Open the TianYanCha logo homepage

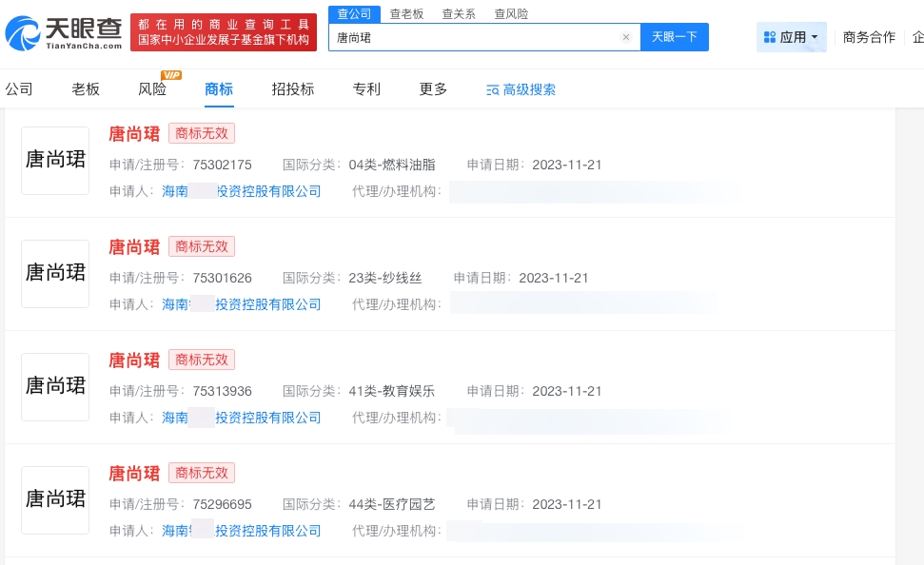point(63,33)
